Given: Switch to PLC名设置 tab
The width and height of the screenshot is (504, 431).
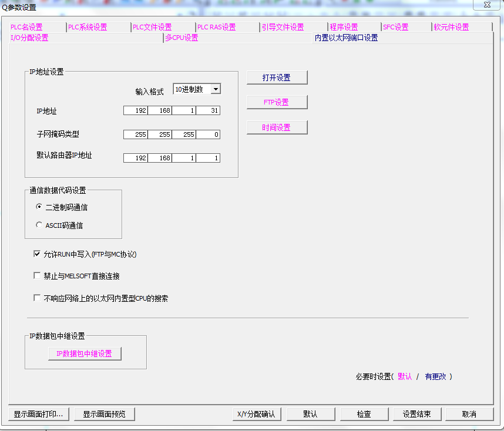Looking at the screenshot, I should pos(26,27).
